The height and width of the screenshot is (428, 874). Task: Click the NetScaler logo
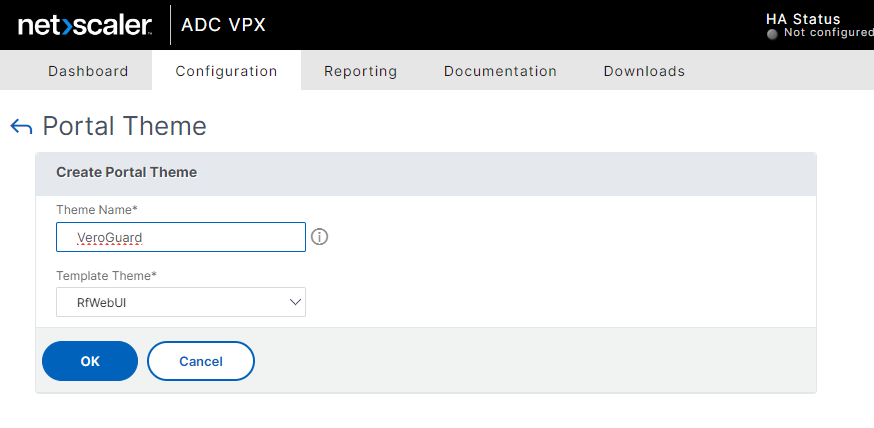pyautogui.click(x=85, y=25)
